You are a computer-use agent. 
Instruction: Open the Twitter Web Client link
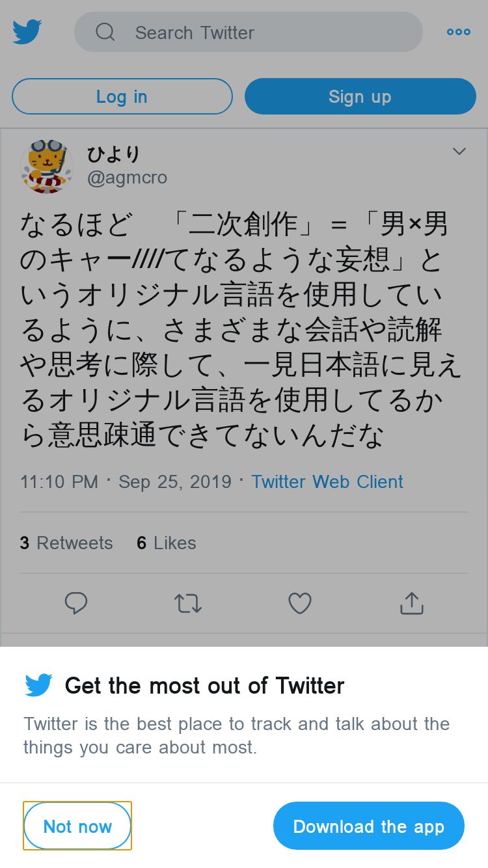(x=327, y=481)
